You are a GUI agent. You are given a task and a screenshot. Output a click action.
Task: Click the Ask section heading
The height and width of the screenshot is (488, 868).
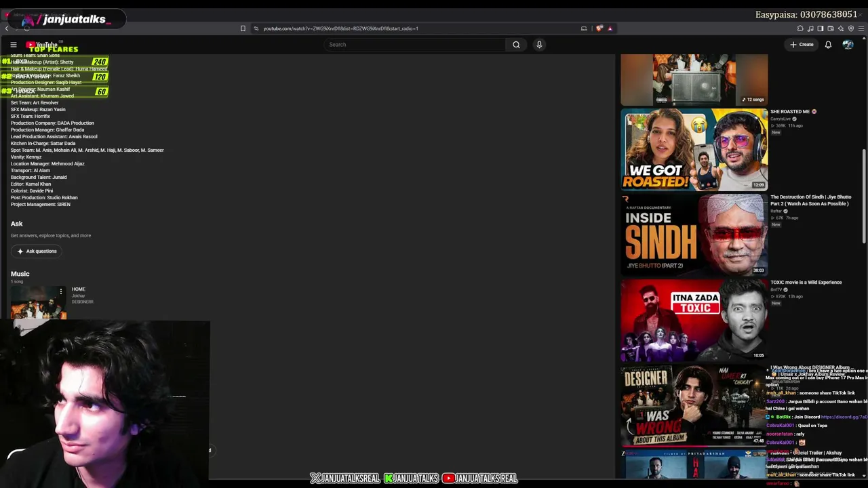pyautogui.click(x=17, y=224)
